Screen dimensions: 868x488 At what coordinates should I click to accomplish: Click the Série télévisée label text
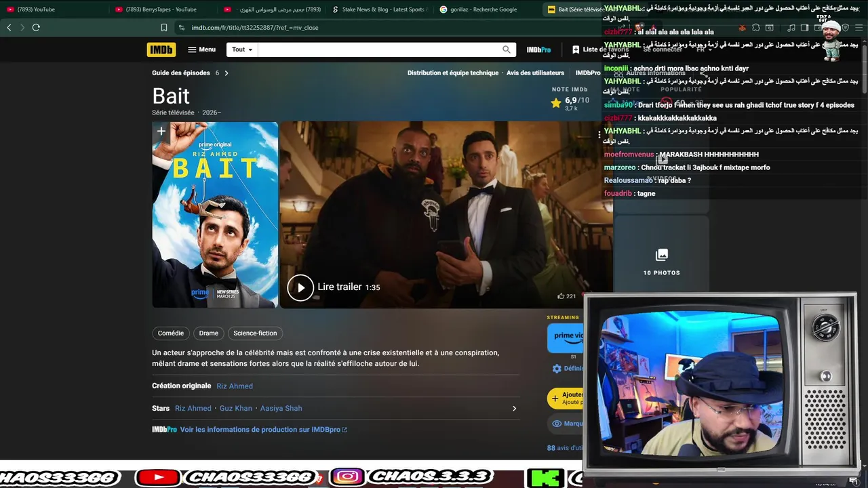(x=173, y=113)
